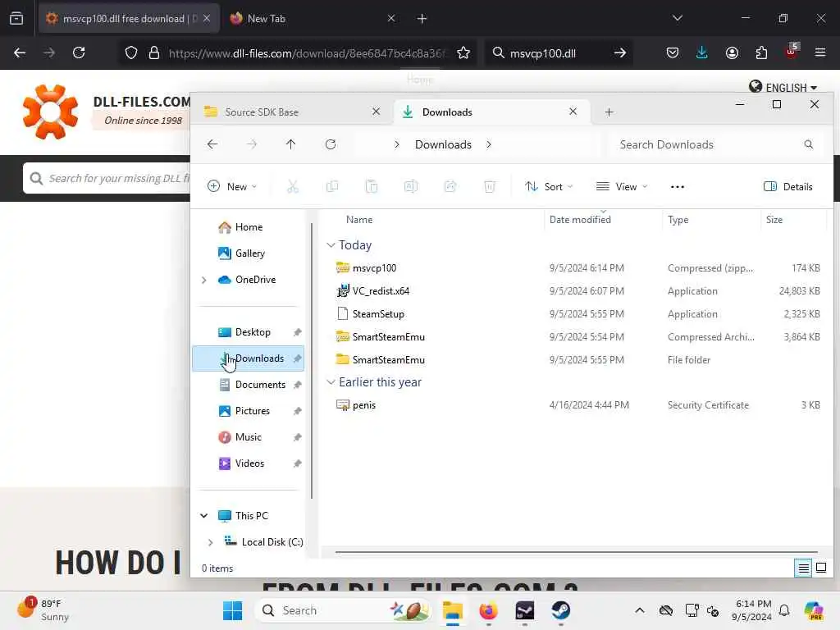Close the Source SDK Base tab
The width and height of the screenshot is (840, 630).
coord(376,112)
